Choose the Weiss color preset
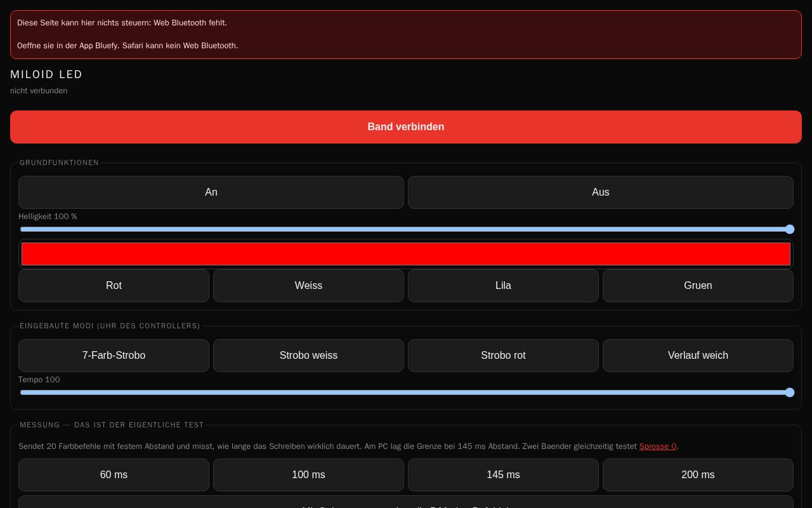The image size is (812, 508). (x=308, y=286)
